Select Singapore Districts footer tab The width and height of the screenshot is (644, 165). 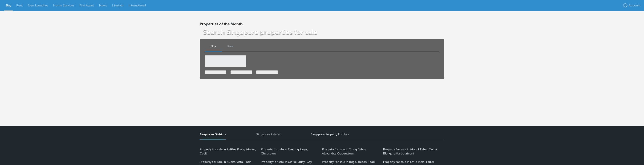(213, 134)
